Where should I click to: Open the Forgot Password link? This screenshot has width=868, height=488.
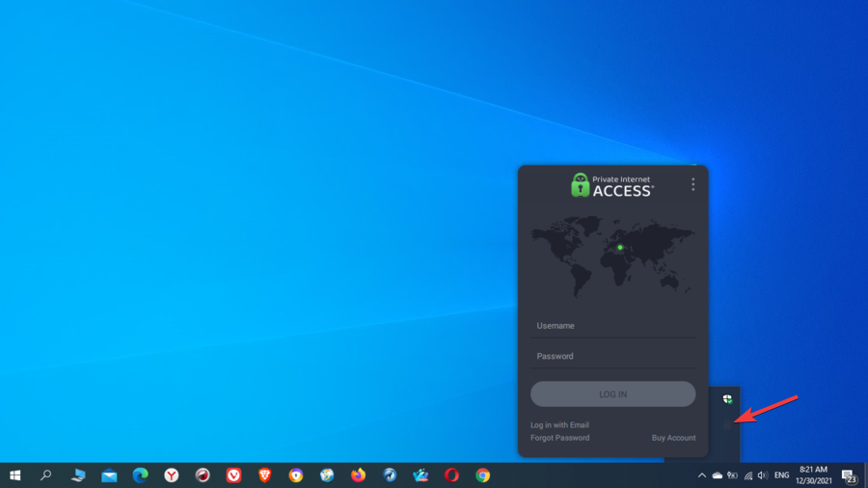[x=559, y=438]
